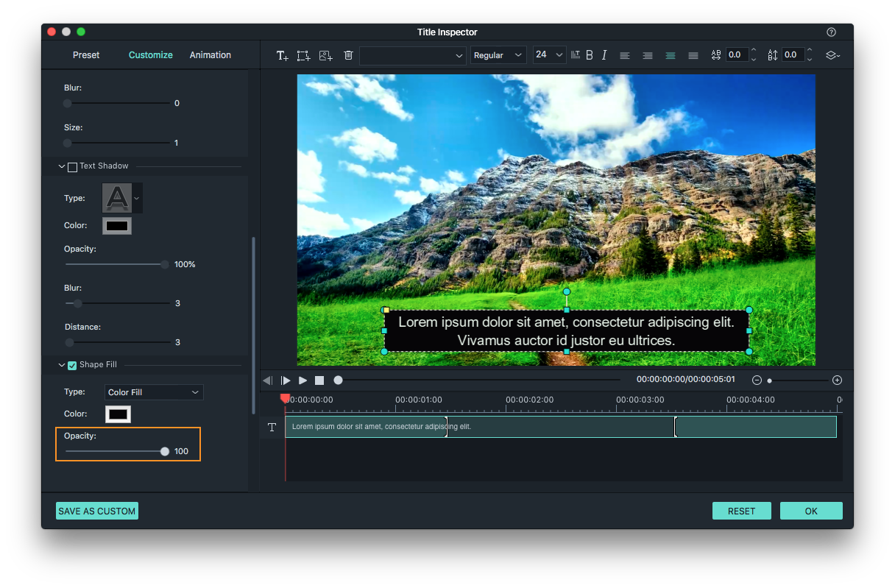Click the RESET button
The width and height of the screenshot is (895, 588).
pos(741,511)
